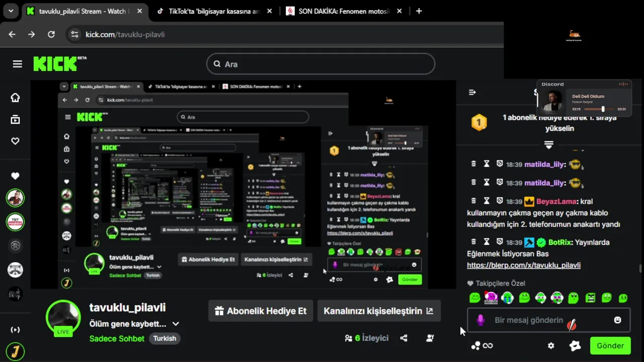
Task: Share the tavuklu_pilavli stream
Action: (404, 338)
